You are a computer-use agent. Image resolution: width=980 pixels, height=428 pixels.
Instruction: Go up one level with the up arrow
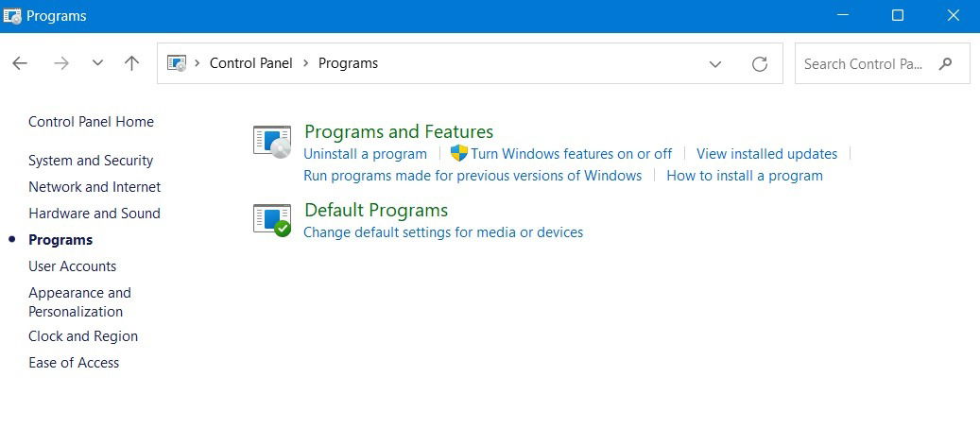(131, 63)
